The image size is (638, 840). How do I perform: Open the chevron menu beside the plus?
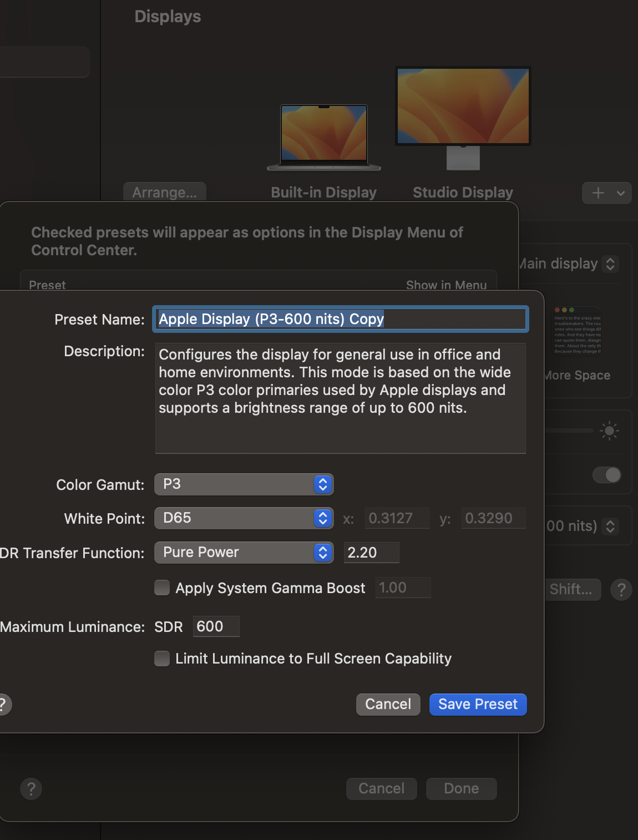coord(621,193)
